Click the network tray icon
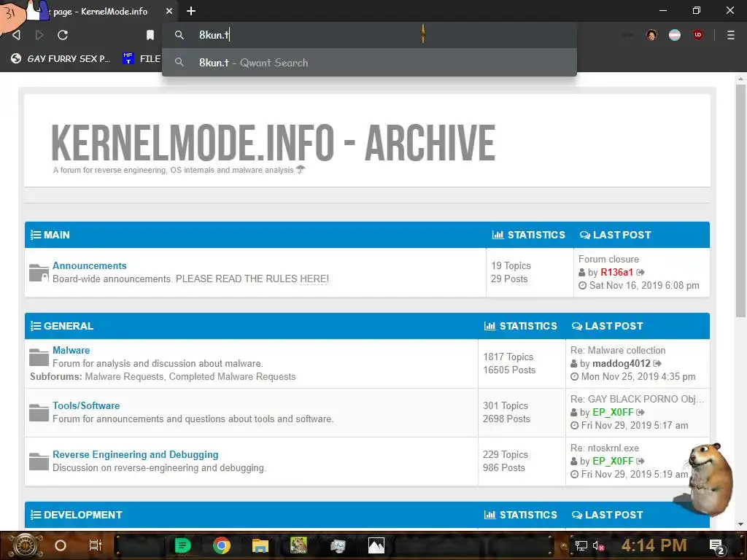Viewport: 747px width, 560px height. pyautogui.click(x=581, y=545)
